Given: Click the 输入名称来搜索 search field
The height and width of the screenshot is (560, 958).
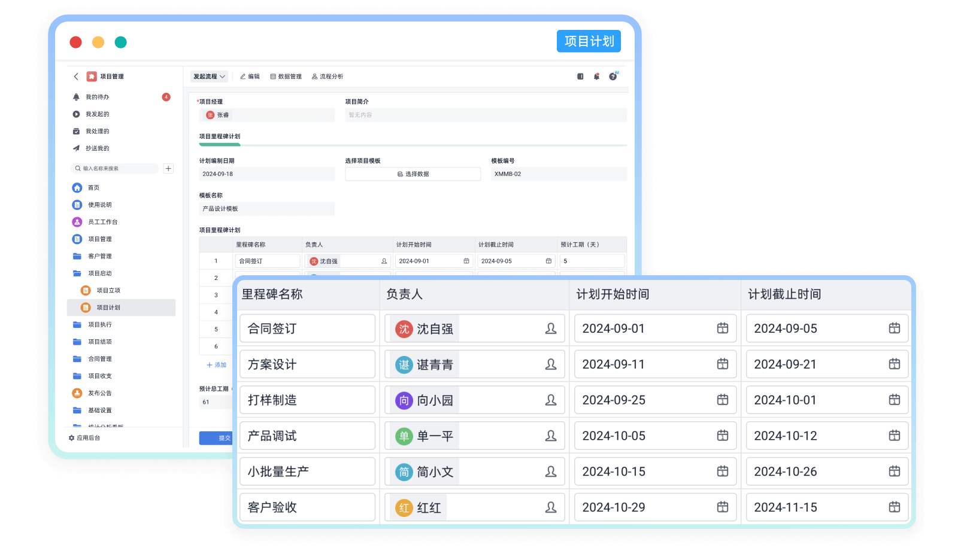Looking at the screenshot, I should (x=114, y=168).
